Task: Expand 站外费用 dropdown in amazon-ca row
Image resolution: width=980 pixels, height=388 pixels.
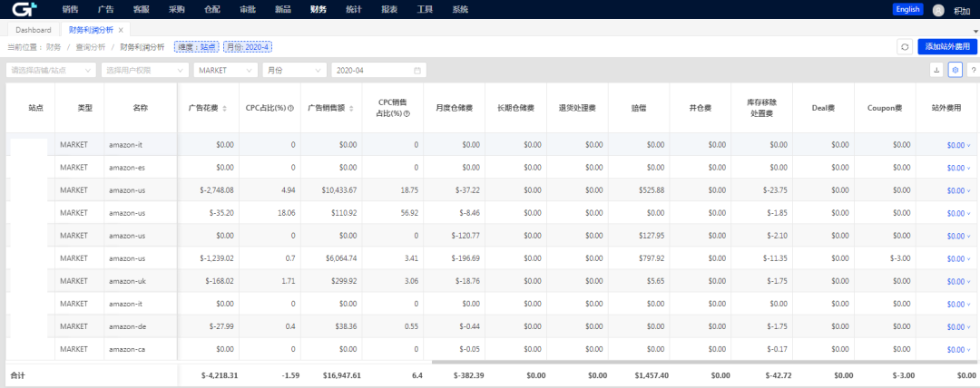Action: (x=959, y=349)
